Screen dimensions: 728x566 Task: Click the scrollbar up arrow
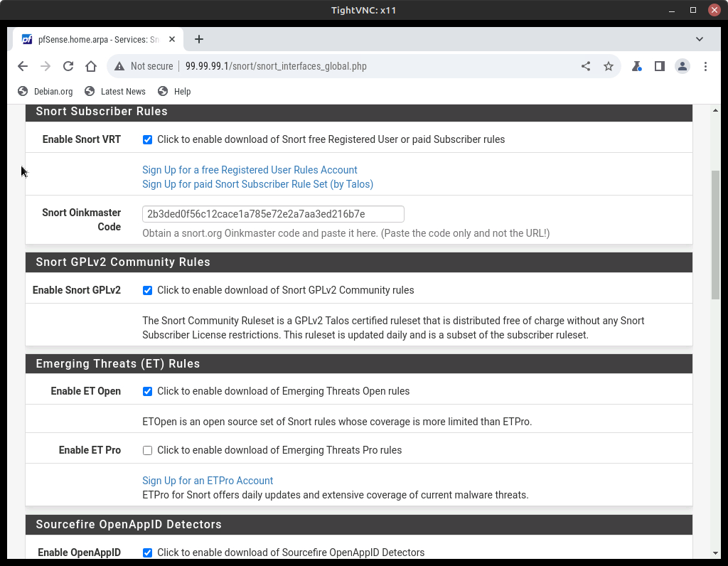tap(715, 110)
